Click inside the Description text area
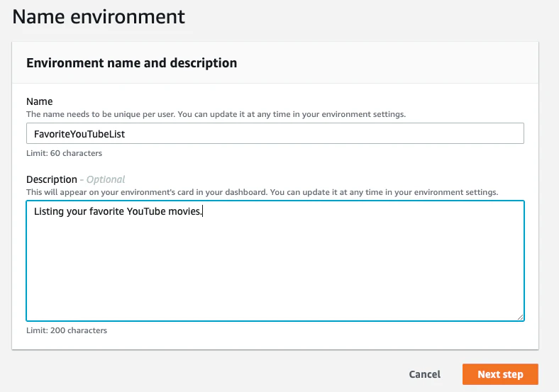This screenshot has width=559, height=392. tap(275, 261)
